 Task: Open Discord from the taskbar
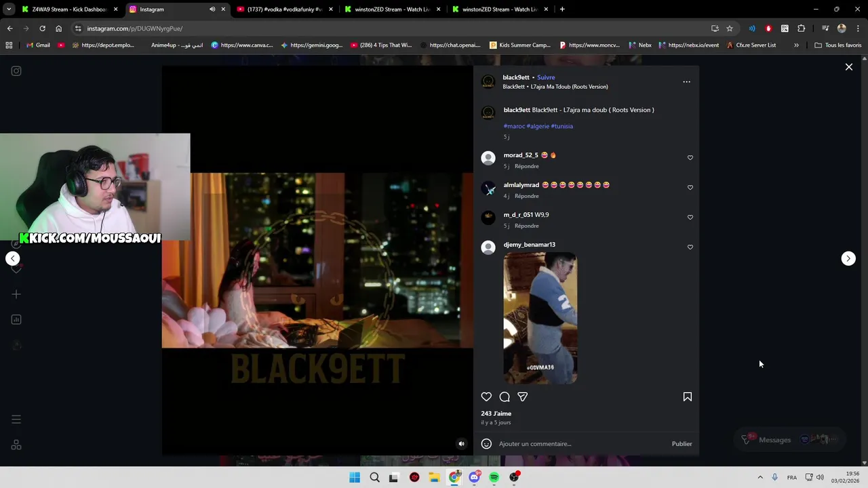[x=474, y=477]
